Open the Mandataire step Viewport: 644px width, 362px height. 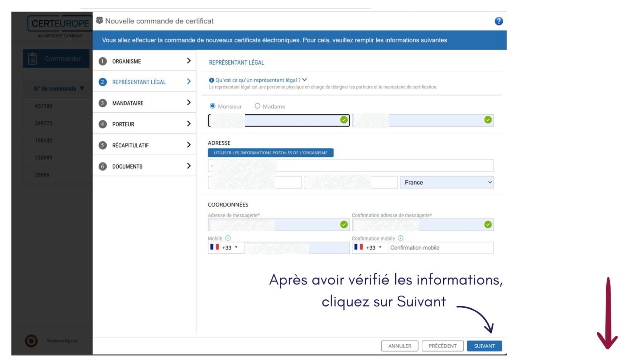(x=144, y=103)
